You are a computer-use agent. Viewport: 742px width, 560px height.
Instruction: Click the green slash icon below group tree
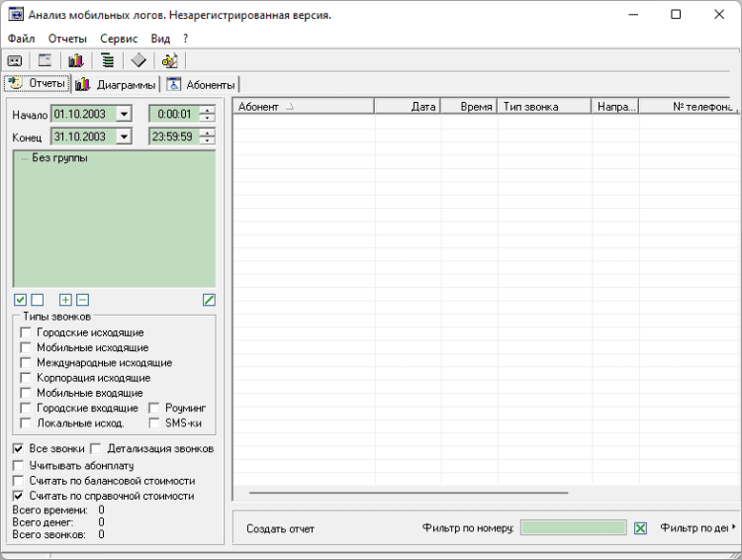click(x=209, y=300)
